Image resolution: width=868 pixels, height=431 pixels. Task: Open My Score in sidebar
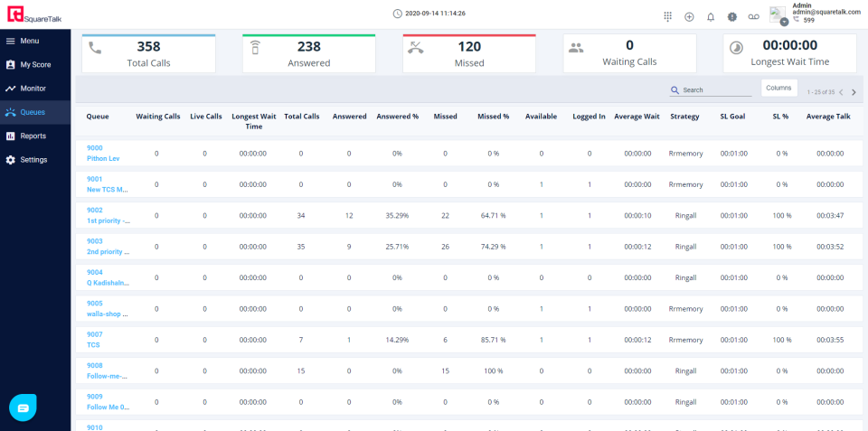(x=35, y=65)
